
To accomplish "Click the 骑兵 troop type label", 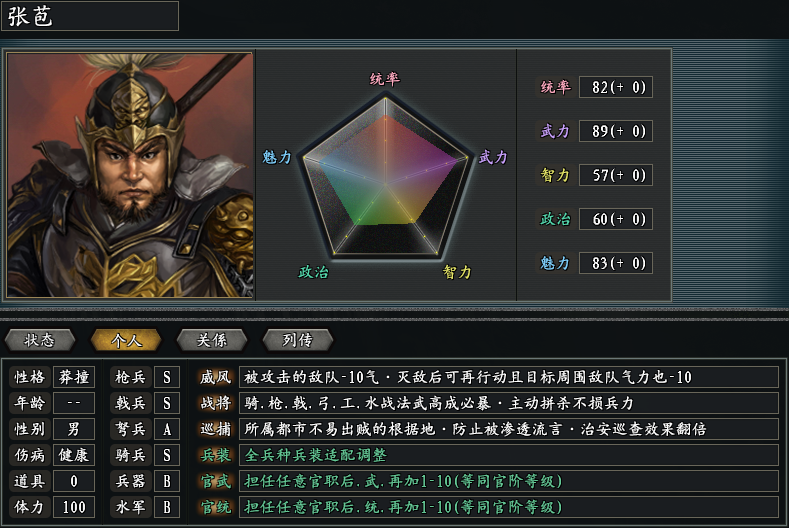I will pyautogui.click(x=131, y=455).
